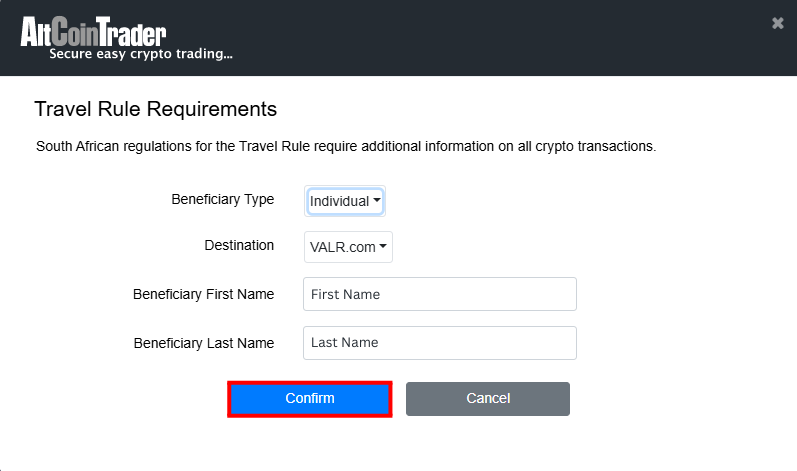
Task: Click the 'Secure easy crypto trading' tagline
Action: tap(141, 54)
